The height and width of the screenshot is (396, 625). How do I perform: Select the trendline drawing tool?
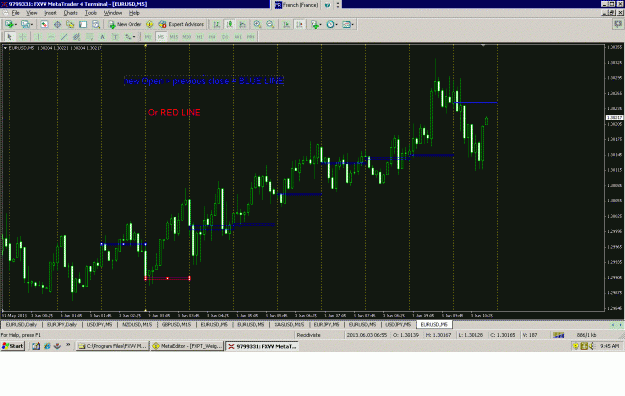[x=64, y=37]
